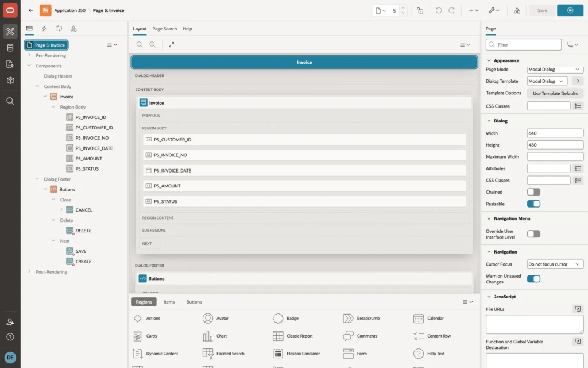Viewport: 588px width, 368px height.
Task: Open the rendering tree options menu
Action: (x=112, y=45)
